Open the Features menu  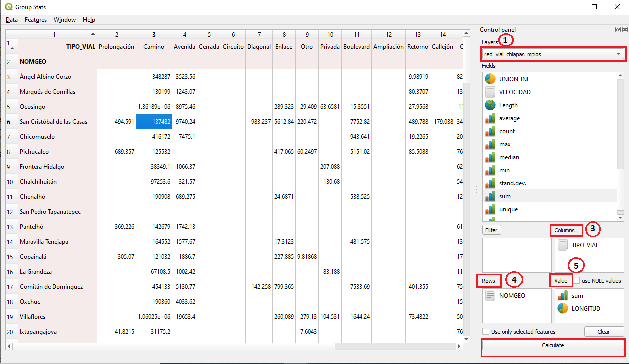(x=36, y=20)
